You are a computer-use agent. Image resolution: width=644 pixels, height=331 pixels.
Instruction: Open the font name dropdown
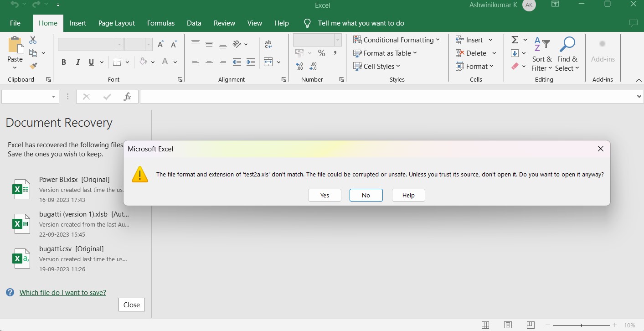[119, 44]
